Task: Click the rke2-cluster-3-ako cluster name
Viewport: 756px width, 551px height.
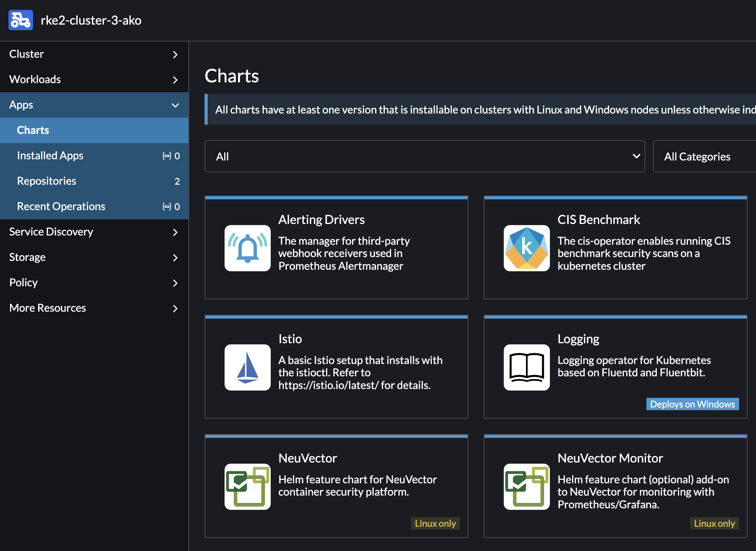Action: (91, 20)
